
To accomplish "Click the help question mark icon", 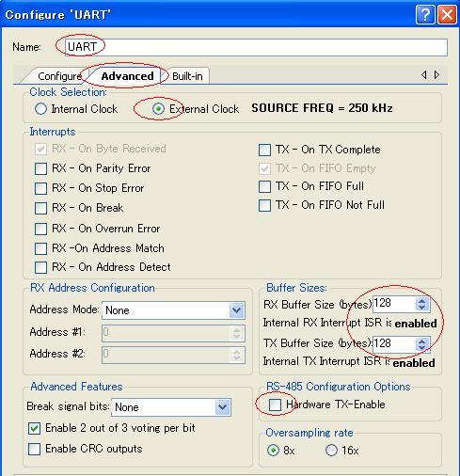I will (x=425, y=14).
